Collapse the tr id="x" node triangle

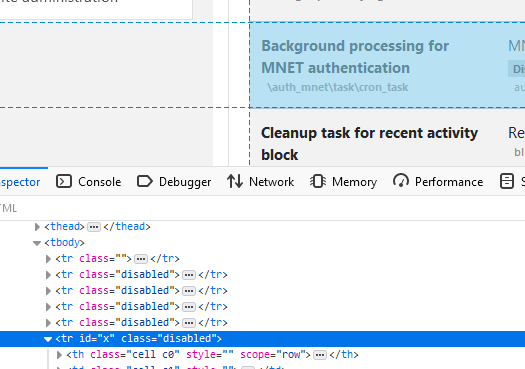pos(48,339)
